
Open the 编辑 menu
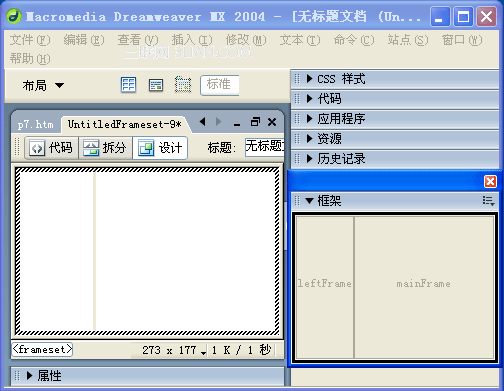tap(84, 40)
